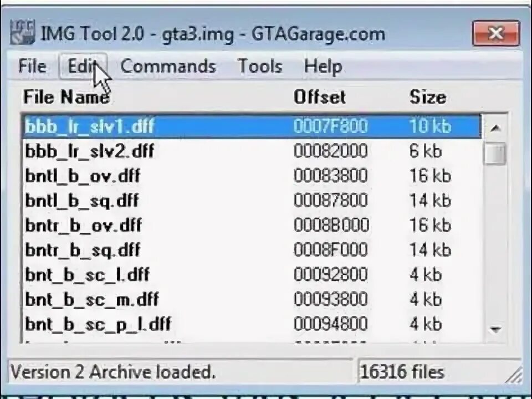Click the vertical scrollbar thumb

click(495, 154)
